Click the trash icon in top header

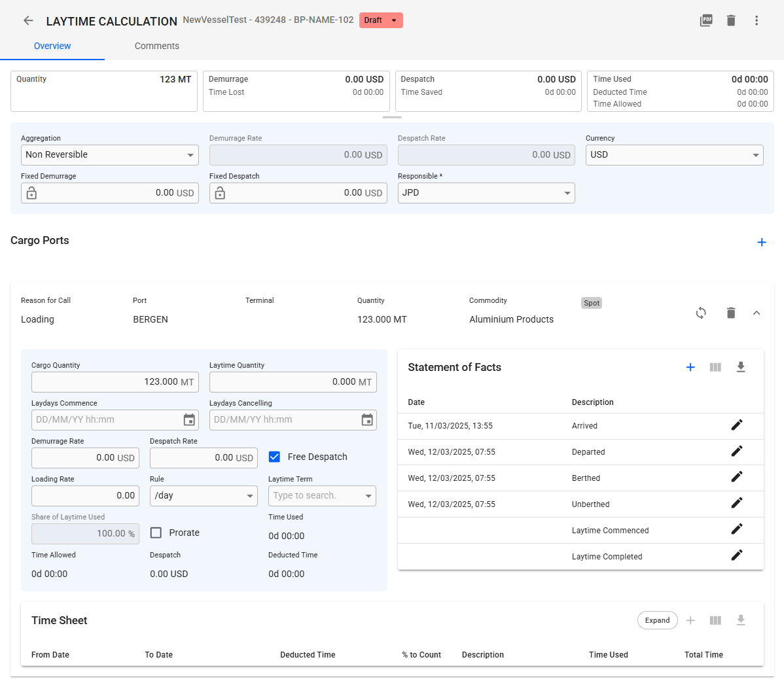(x=731, y=20)
